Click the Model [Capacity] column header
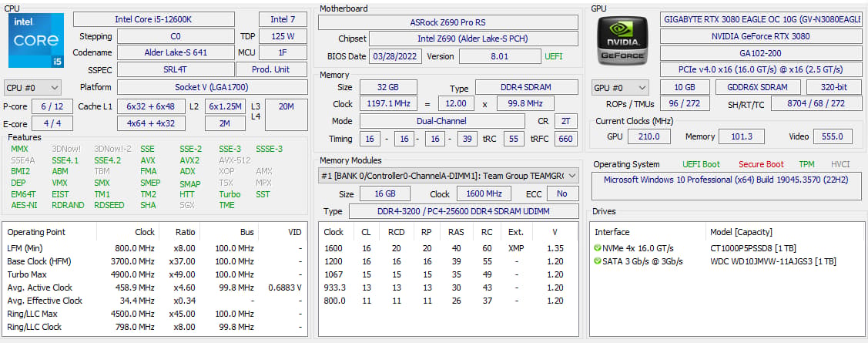 click(x=741, y=232)
